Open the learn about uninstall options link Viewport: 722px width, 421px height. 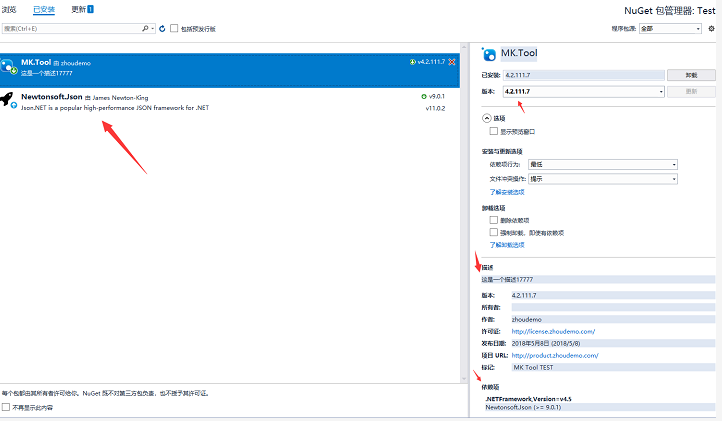(x=507, y=245)
